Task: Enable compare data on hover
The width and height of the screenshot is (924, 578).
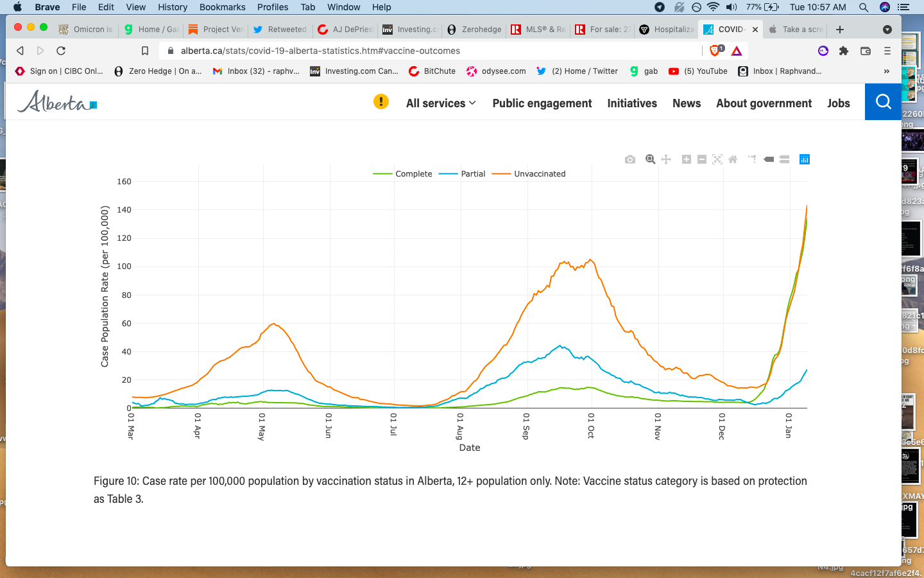Action: point(784,159)
